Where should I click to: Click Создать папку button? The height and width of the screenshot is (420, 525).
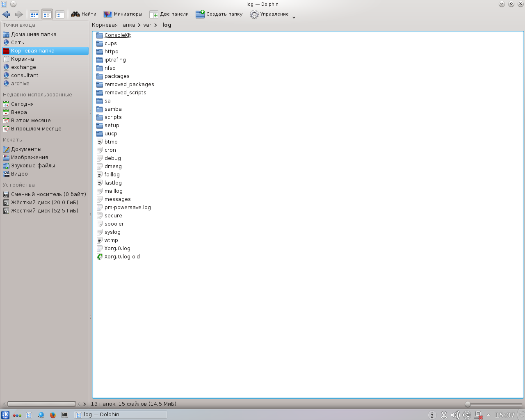(x=219, y=14)
